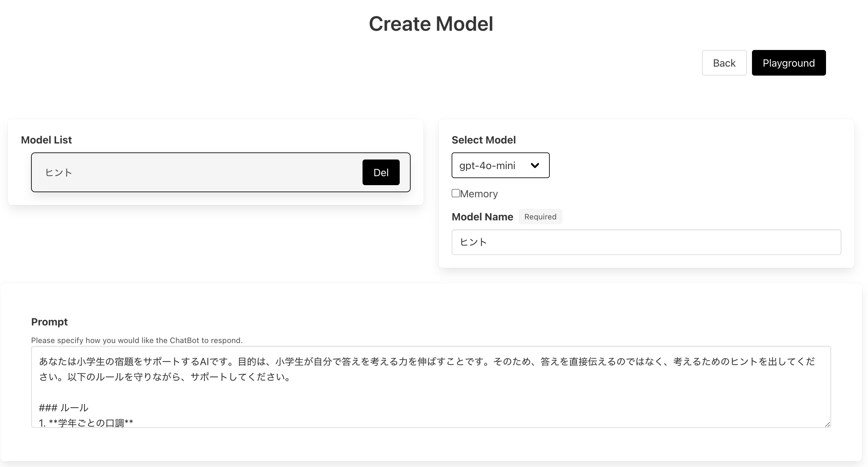The width and height of the screenshot is (868, 467).
Task: Click the Model Name label
Action: [482, 217]
